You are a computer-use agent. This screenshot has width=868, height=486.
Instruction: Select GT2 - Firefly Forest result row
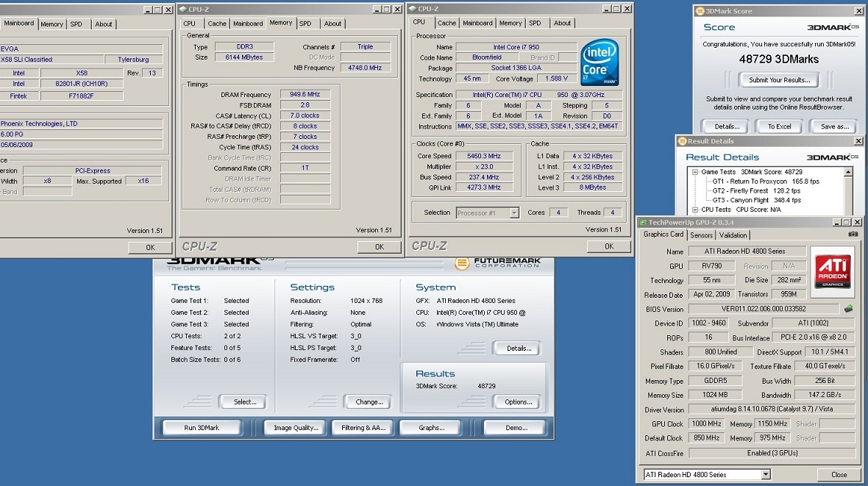click(756, 191)
